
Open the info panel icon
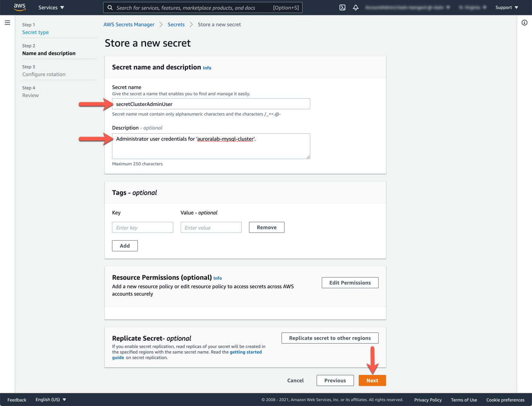pos(524,23)
